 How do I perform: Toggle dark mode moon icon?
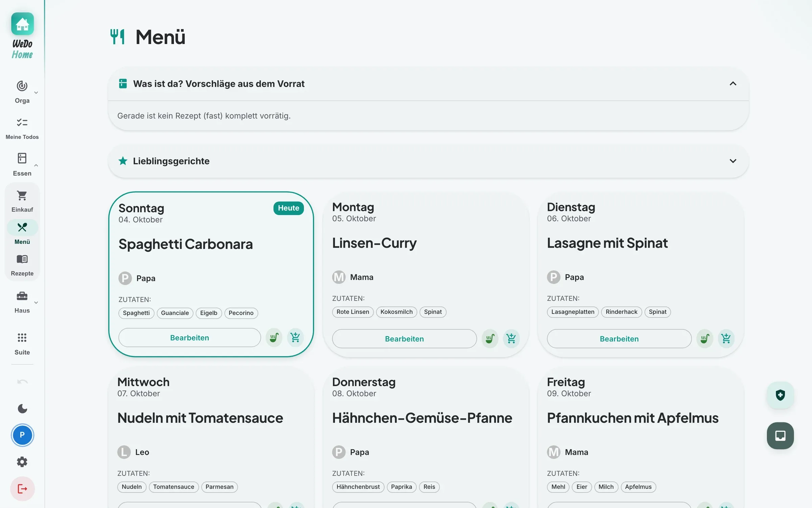(x=22, y=409)
